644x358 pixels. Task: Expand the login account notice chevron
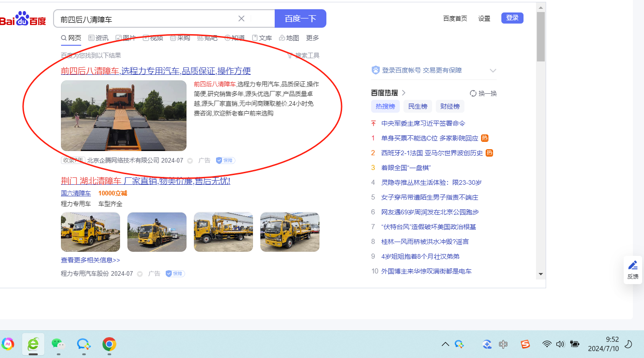[x=493, y=71]
